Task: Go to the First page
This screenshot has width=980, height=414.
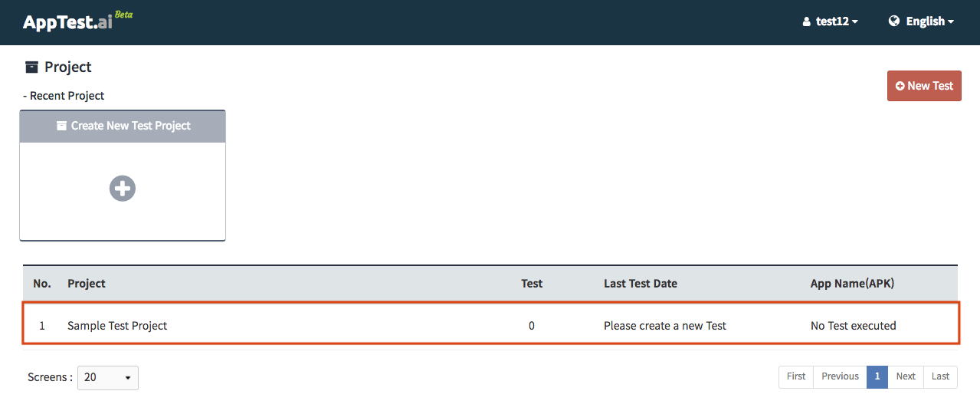Action: tap(796, 376)
